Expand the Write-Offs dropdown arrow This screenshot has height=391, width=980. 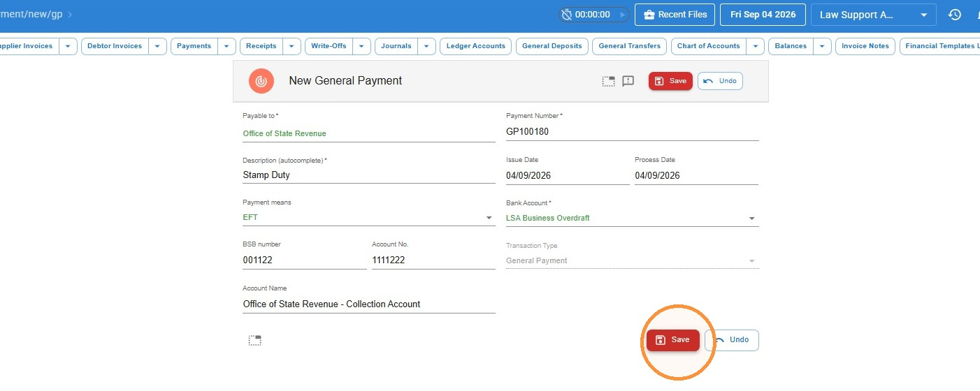tap(361, 46)
